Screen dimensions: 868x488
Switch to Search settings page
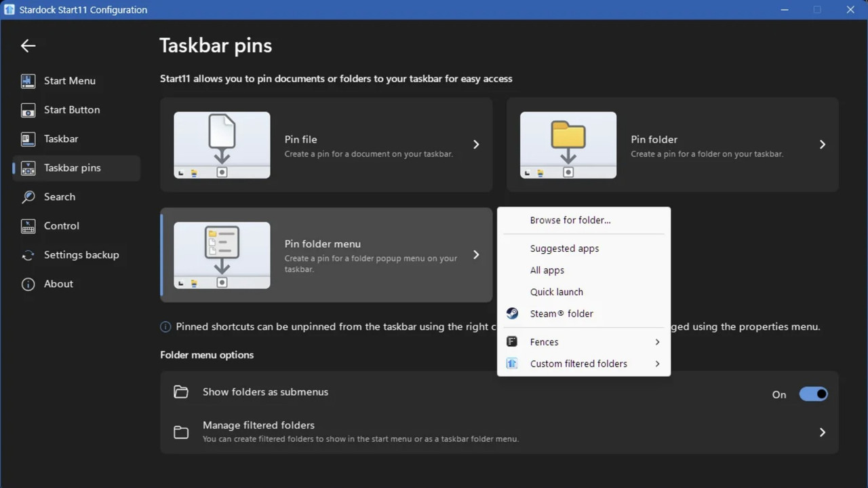tap(77, 197)
